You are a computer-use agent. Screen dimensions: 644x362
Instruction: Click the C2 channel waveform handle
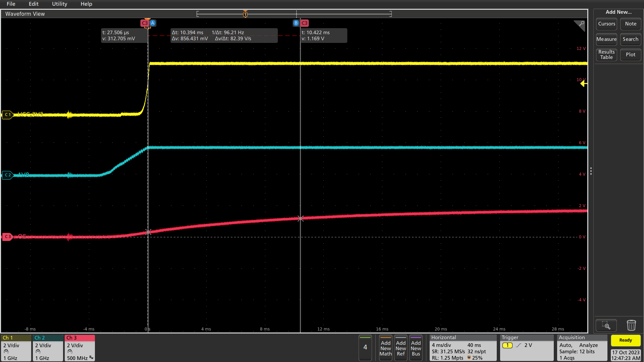(x=7, y=175)
